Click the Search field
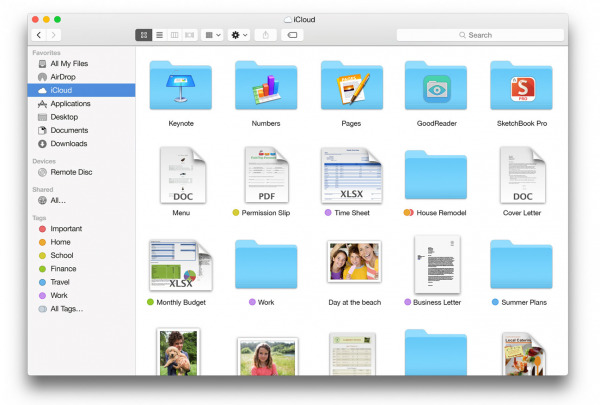 tap(480, 35)
